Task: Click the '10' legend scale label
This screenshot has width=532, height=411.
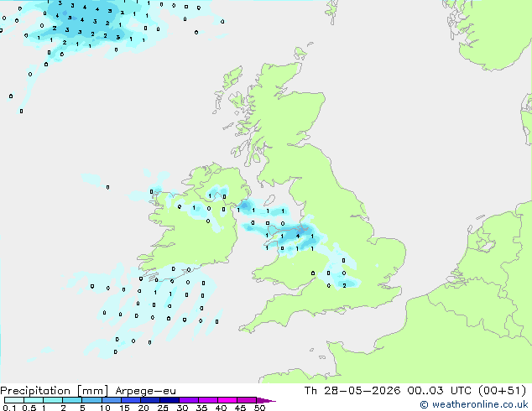Action: [x=105, y=408]
